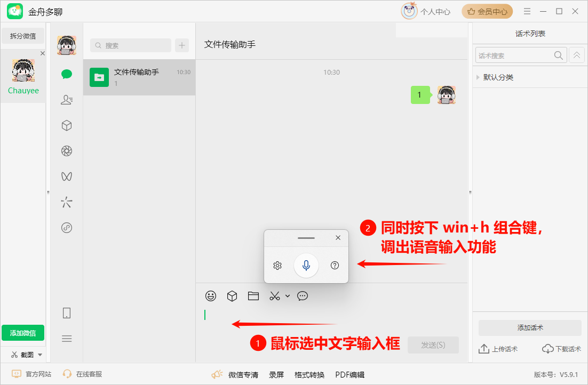Screen dimensions: 588x385
Task: Open voice typing help question mark
Action: [335, 266]
